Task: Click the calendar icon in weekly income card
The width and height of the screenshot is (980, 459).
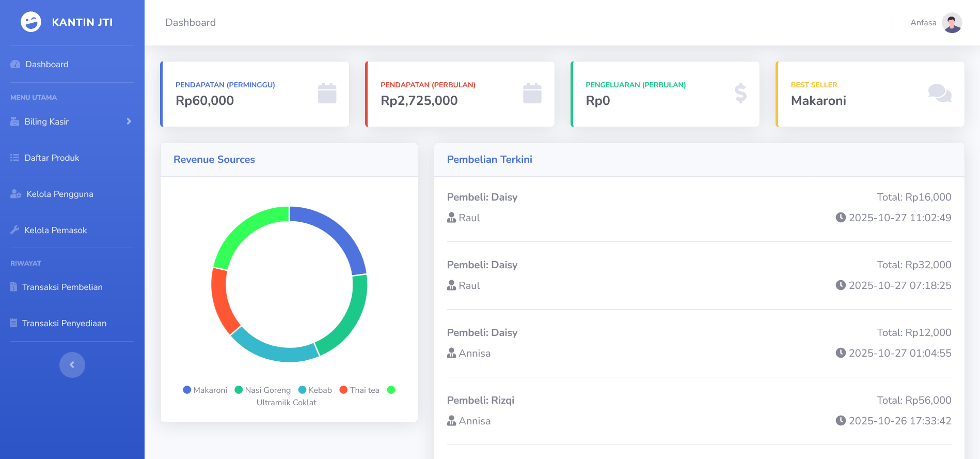Action: pyautogui.click(x=327, y=94)
